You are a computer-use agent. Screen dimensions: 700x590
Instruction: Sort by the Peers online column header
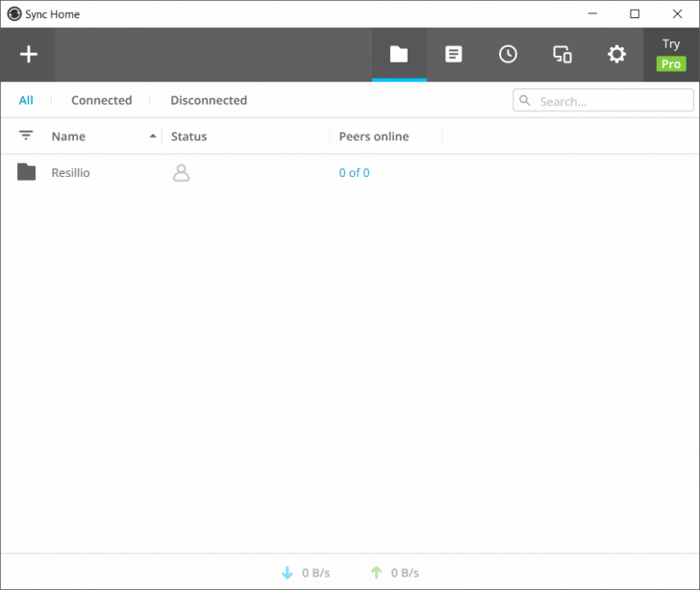tap(374, 136)
